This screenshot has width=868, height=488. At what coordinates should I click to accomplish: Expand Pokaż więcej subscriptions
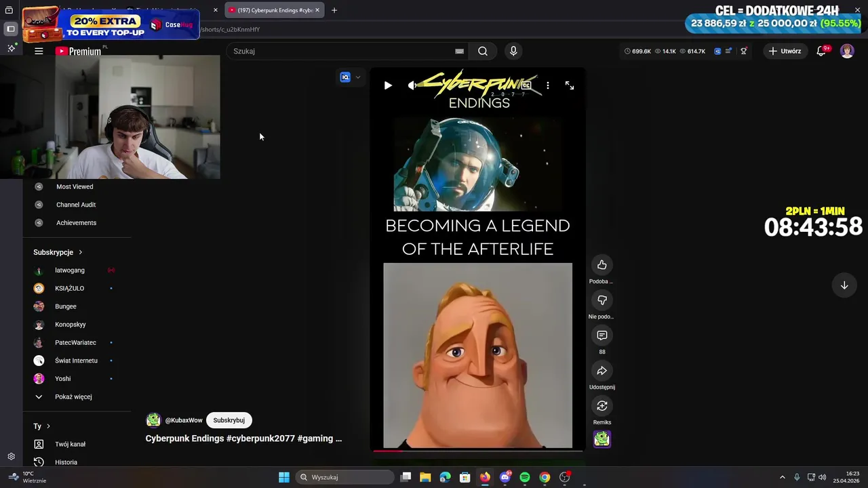coord(73,396)
